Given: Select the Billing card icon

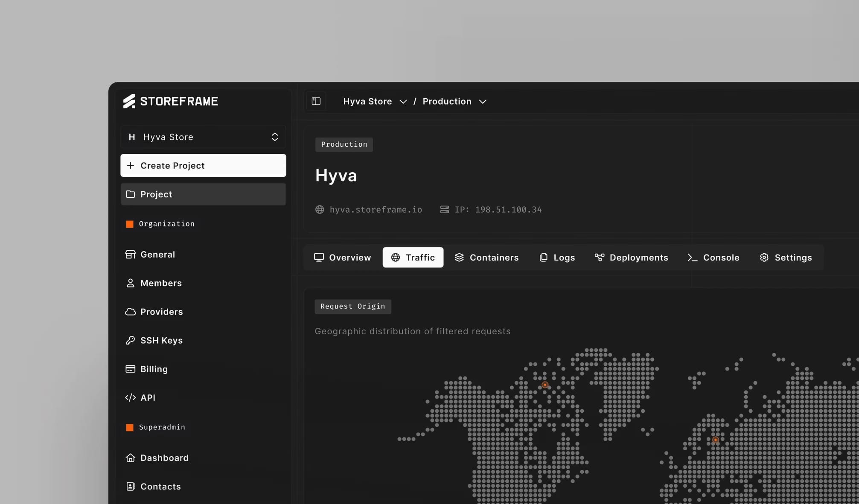Looking at the screenshot, I should pos(130,369).
